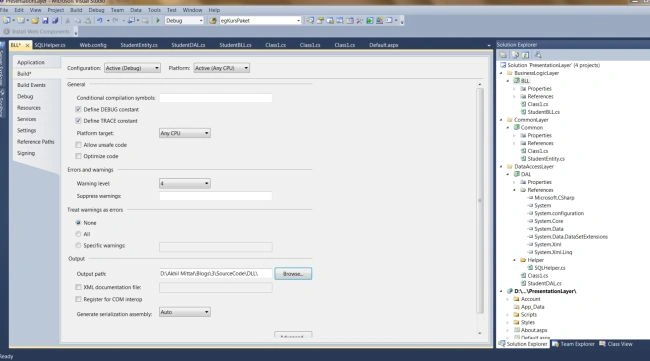Screen dimensions: 650x361
Task: Open the Signing page
Action: click(26, 153)
